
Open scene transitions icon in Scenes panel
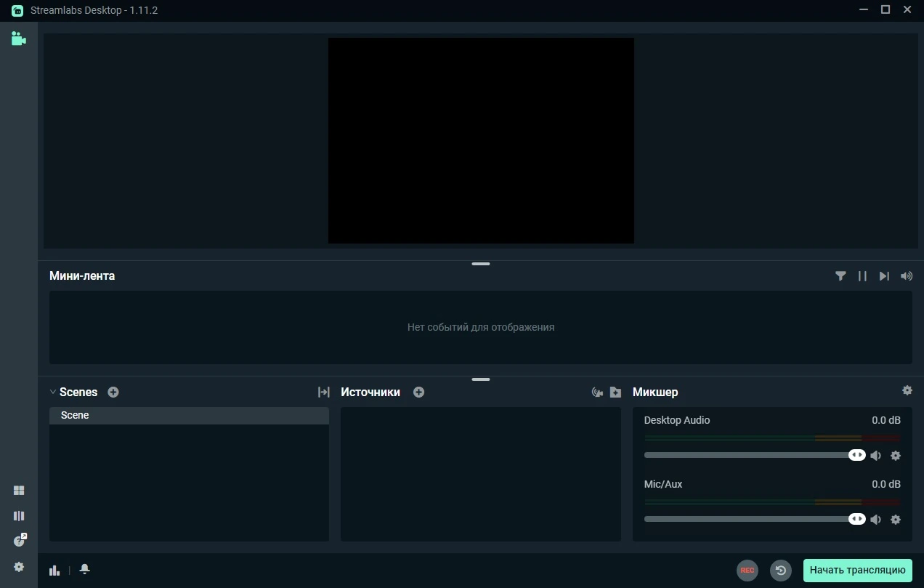tap(324, 392)
